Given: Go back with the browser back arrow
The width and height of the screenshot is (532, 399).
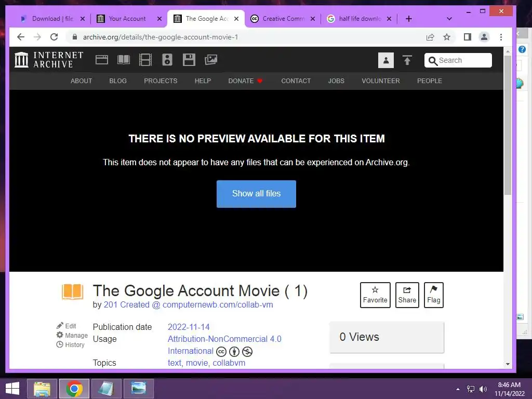Looking at the screenshot, I should (x=21, y=37).
